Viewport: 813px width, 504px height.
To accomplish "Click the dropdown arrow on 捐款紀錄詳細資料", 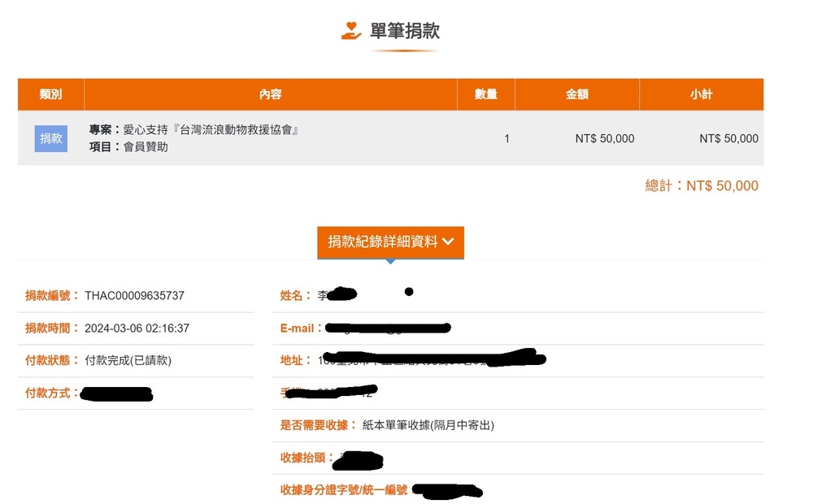I will click(x=450, y=241).
